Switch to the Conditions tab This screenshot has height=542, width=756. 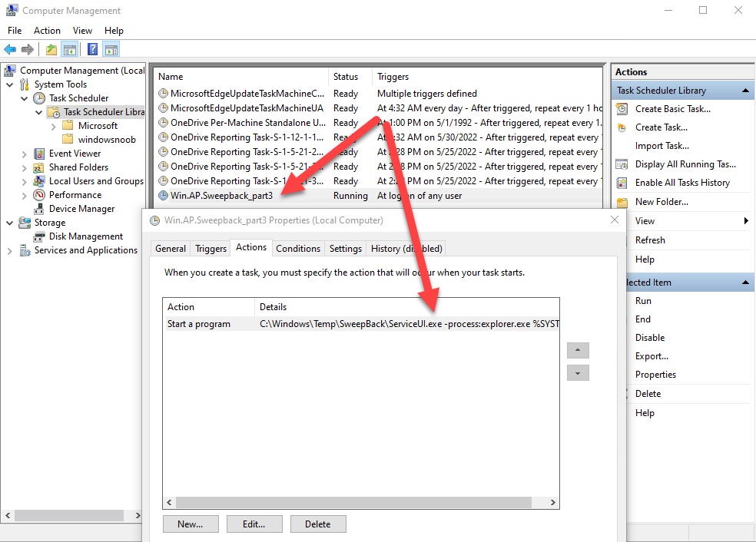(298, 249)
